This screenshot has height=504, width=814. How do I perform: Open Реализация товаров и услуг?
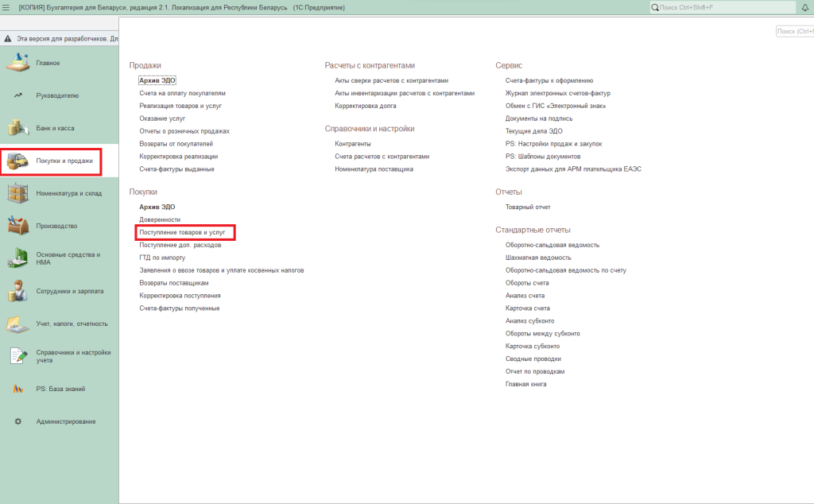180,106
